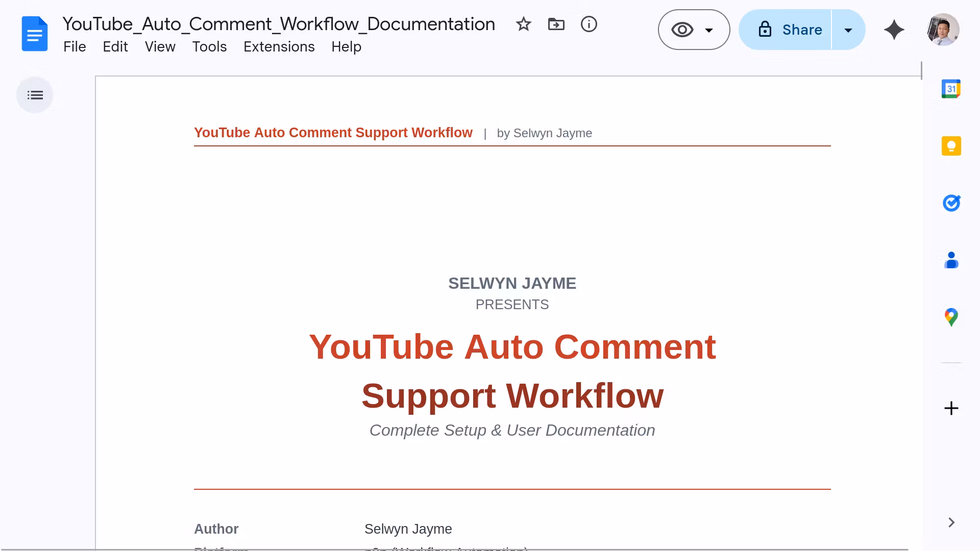Hide the side panel chevron
This screenshot has width=980, height=551.
[x=951, y=522]
